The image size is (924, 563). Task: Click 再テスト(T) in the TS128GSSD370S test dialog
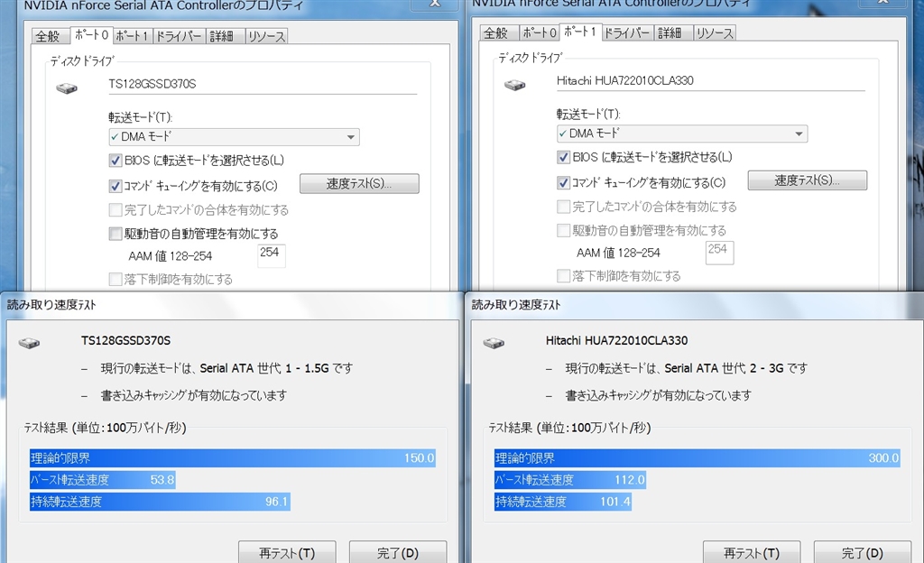pyautogui.click(x=287, y=552)
